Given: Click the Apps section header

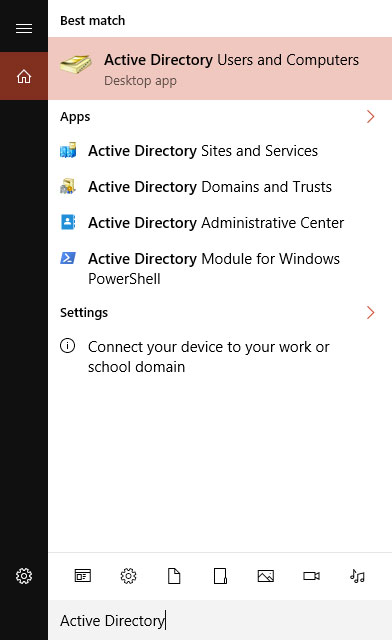Looking at the screenshot, I should pyautogui.click(x=75, y=117).
